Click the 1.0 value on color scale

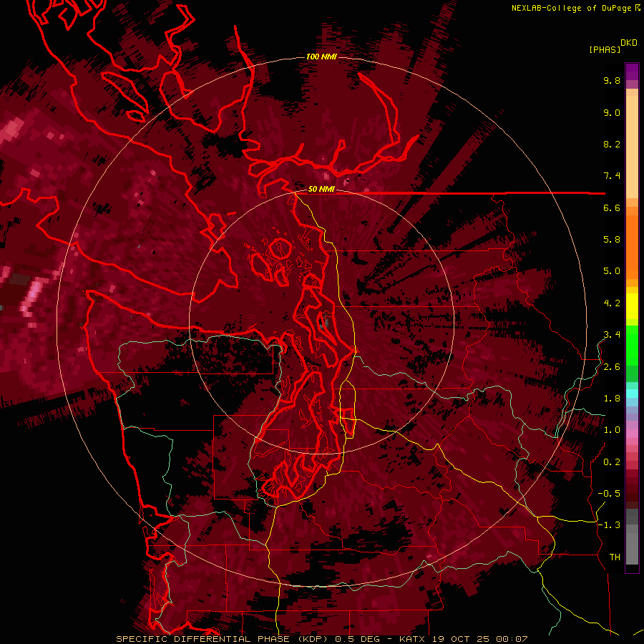tap(612, 430)
